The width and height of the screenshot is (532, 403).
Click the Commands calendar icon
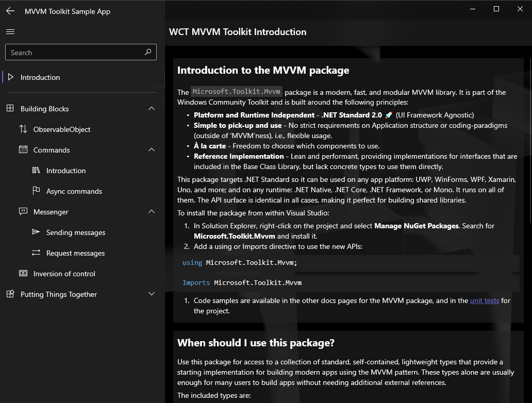coord(23,150)
